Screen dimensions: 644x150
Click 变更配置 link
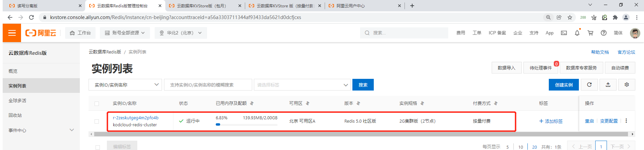[x=609, y=121]
